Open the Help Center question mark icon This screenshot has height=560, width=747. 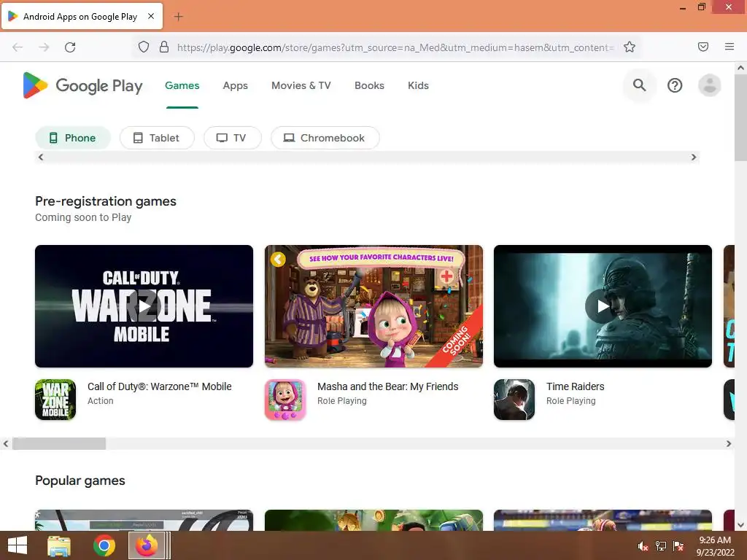coord(675,86)
